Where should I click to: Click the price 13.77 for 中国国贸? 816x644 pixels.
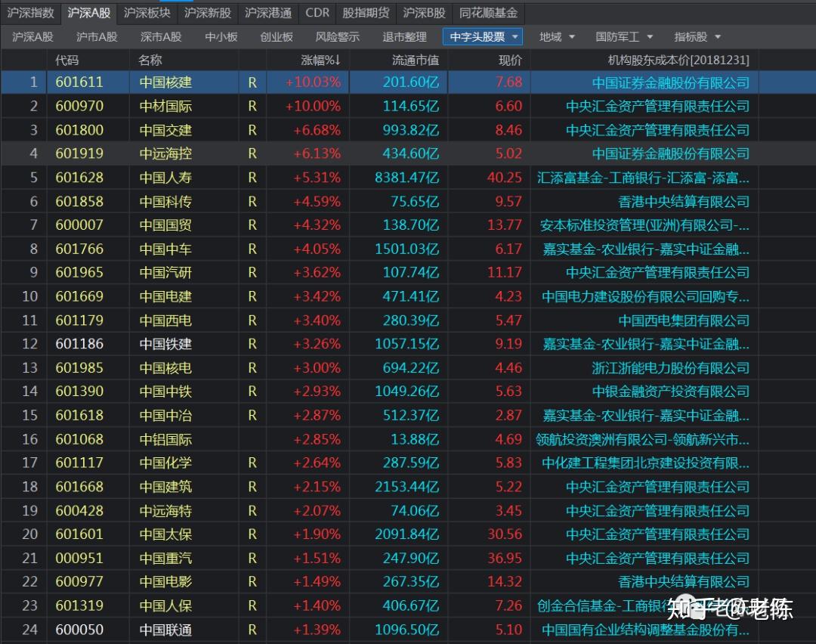(x=504, y=225)
